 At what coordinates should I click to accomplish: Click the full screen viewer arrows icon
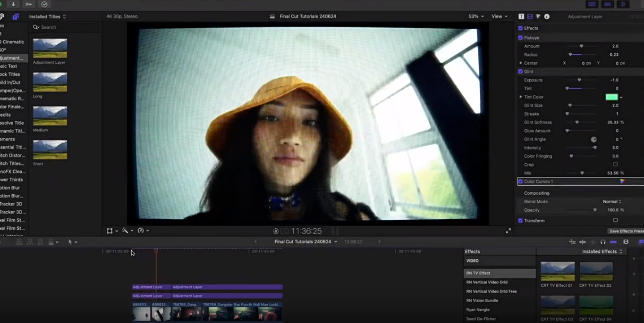508,231
